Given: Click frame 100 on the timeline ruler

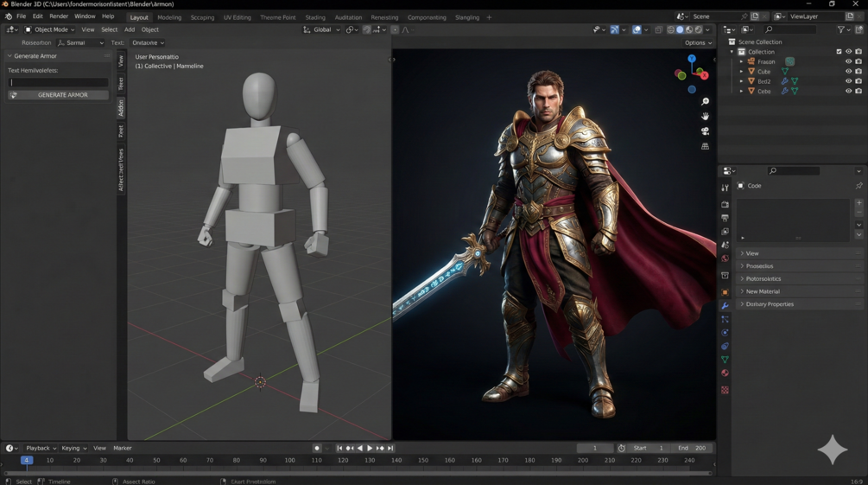Looking at the screenshot, I should pos(289,461).
